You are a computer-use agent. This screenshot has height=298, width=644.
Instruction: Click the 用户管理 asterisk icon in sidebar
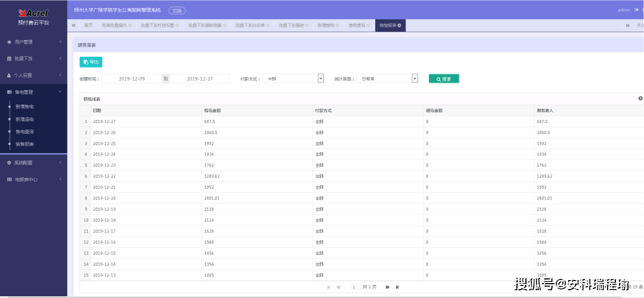[10, 42]
